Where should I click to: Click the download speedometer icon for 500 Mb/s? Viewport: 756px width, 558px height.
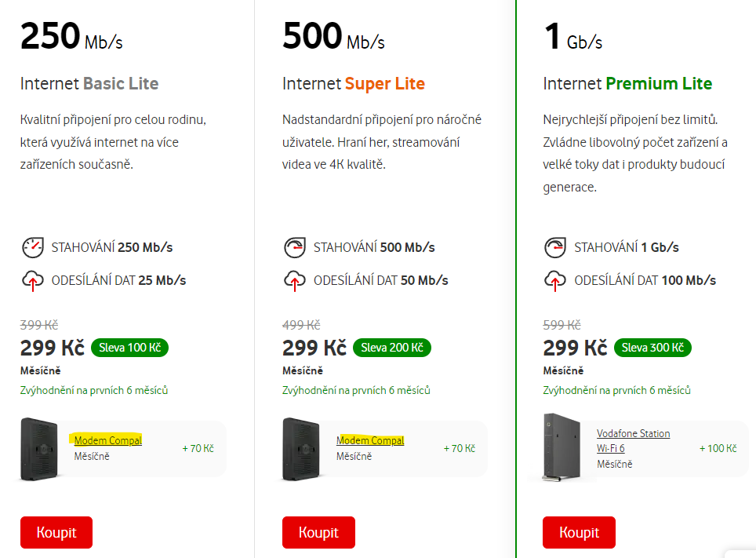[295, 248]
